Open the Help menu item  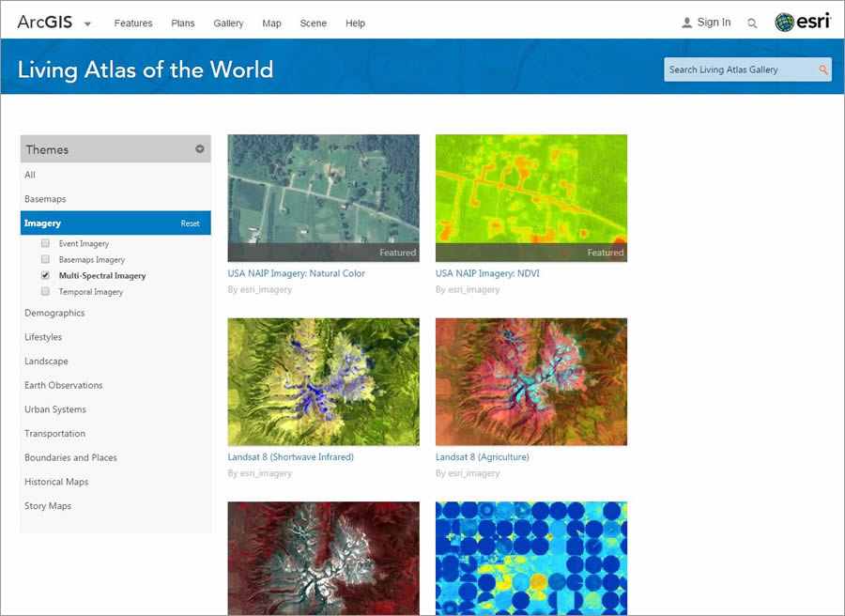(x=355, y=23)
